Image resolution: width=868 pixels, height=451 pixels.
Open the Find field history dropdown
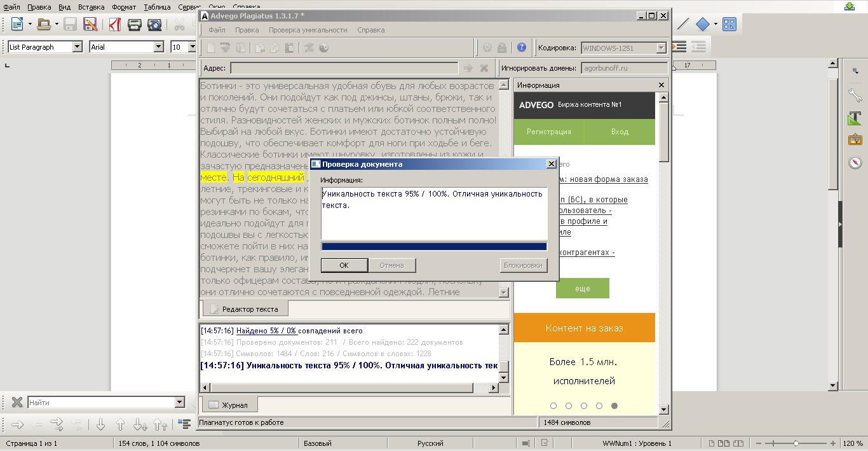point(179,402)
